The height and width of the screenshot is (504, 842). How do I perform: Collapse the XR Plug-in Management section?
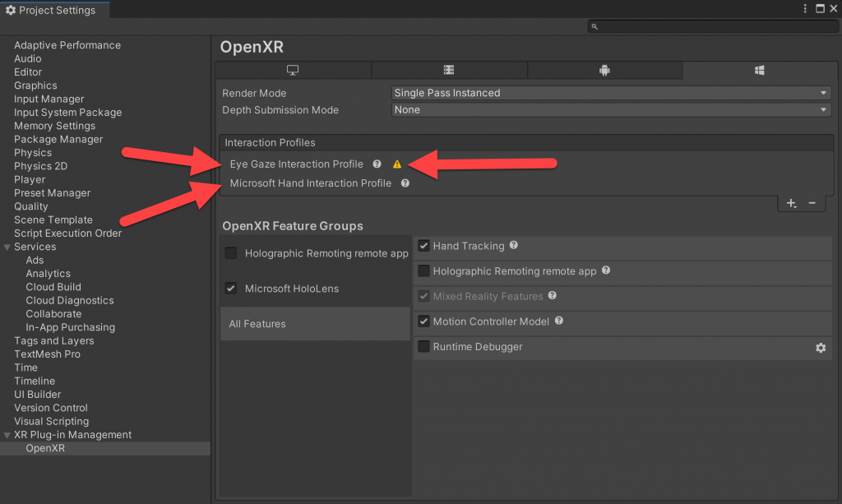(x=7, y=435)
